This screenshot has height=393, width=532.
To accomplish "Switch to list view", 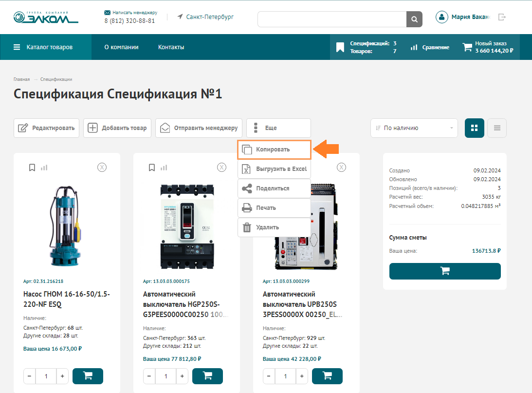I will coord(496,128).
